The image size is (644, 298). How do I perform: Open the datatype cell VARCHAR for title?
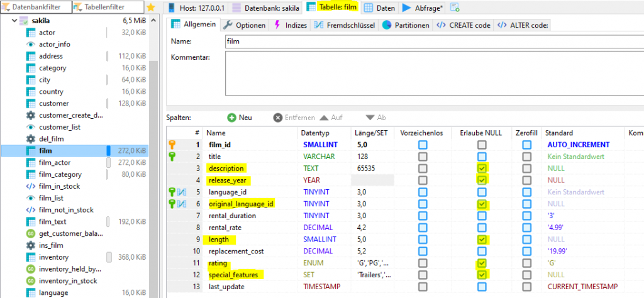pyautogui.click(x=319, y=156)
